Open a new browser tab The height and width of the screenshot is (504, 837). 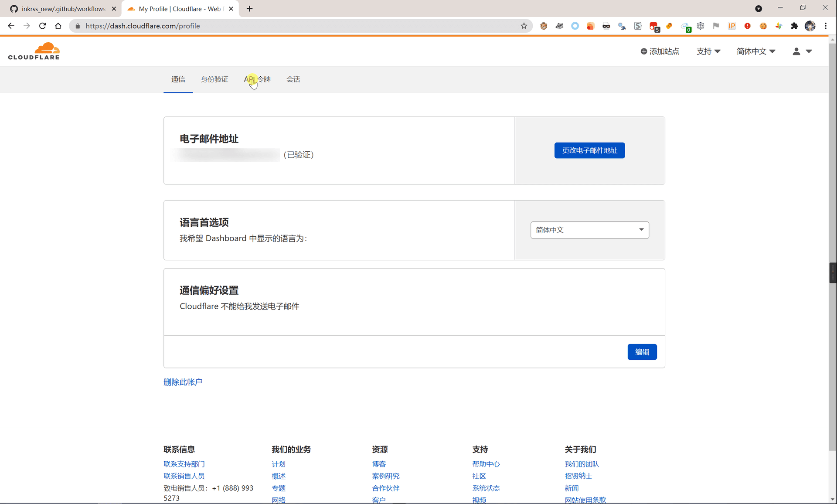coord(249,9)
